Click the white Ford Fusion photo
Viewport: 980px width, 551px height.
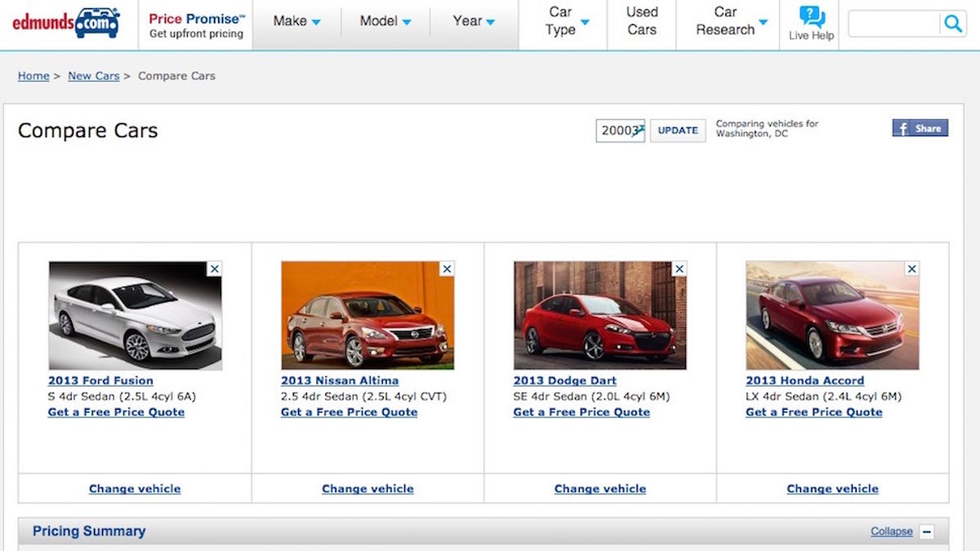(x=135, y=316)
